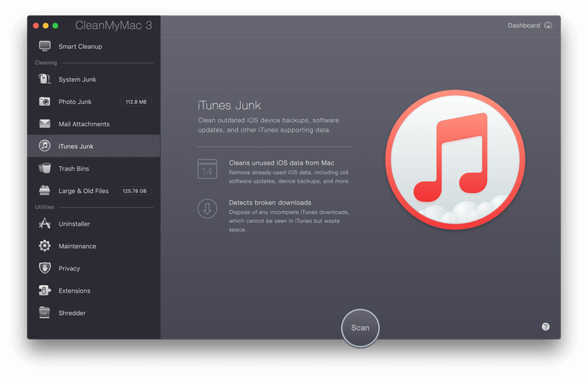Click the Smart Cleanup monitor icon
This screenshot has width=588, height=378.
(x=45, y=46)
